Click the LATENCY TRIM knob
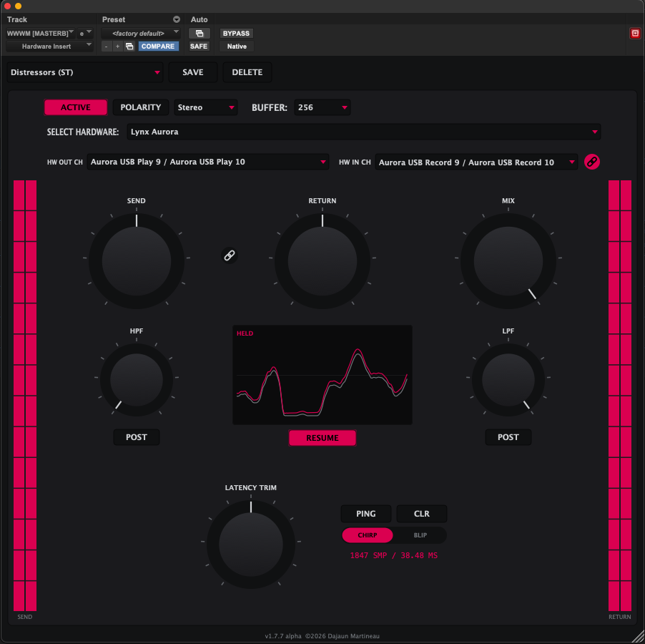 [250, 544]
